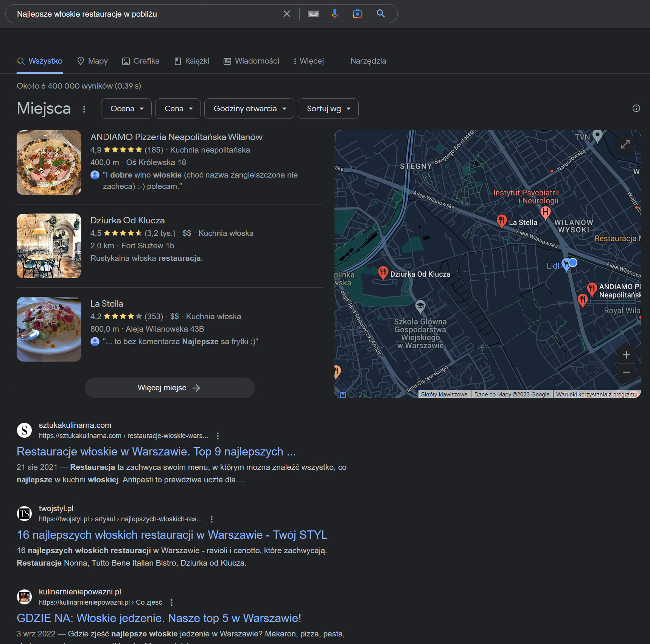650x644 pixels.
Task: Open Miejsca three-dot options menu
Action: coord(84,109)
